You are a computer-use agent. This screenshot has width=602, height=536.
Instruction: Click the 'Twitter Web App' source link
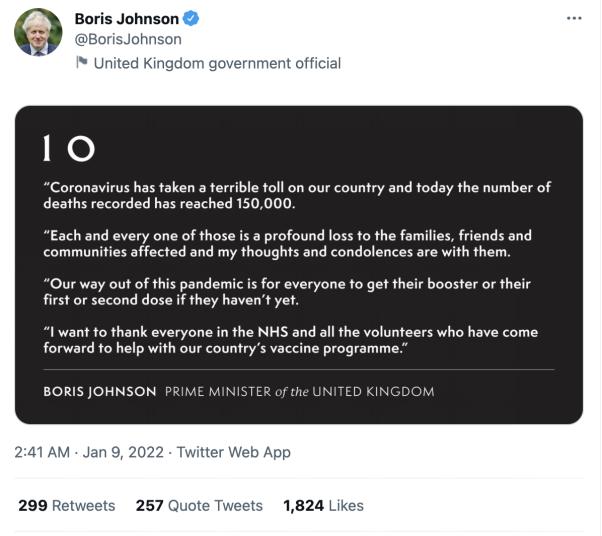(x=234, y=452)
